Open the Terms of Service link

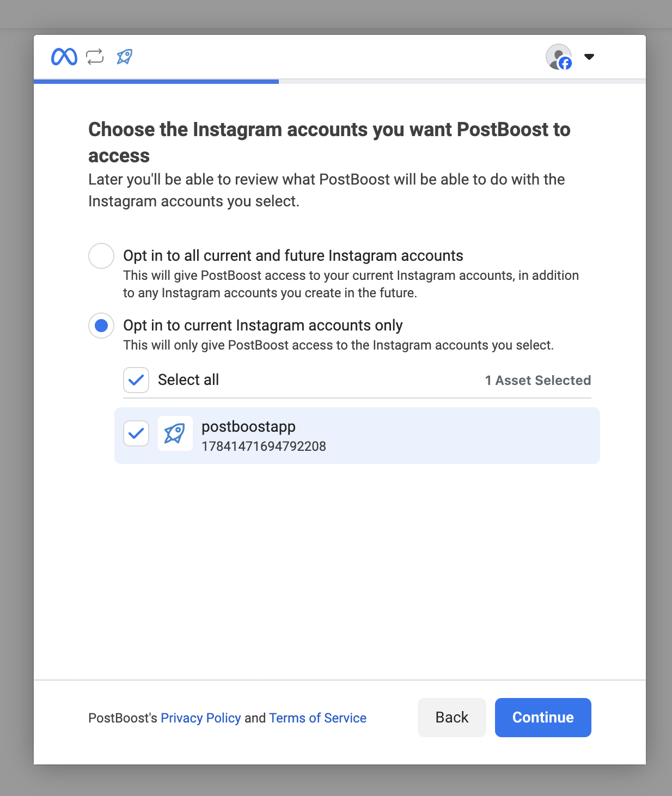317,718
